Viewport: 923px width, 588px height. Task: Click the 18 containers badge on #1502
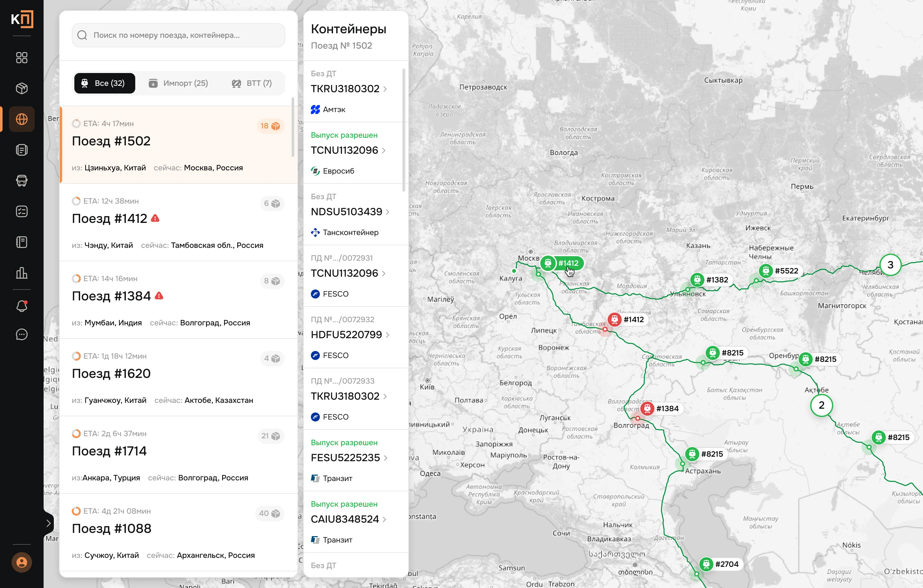pyautogui.click(x=270, y=126)
